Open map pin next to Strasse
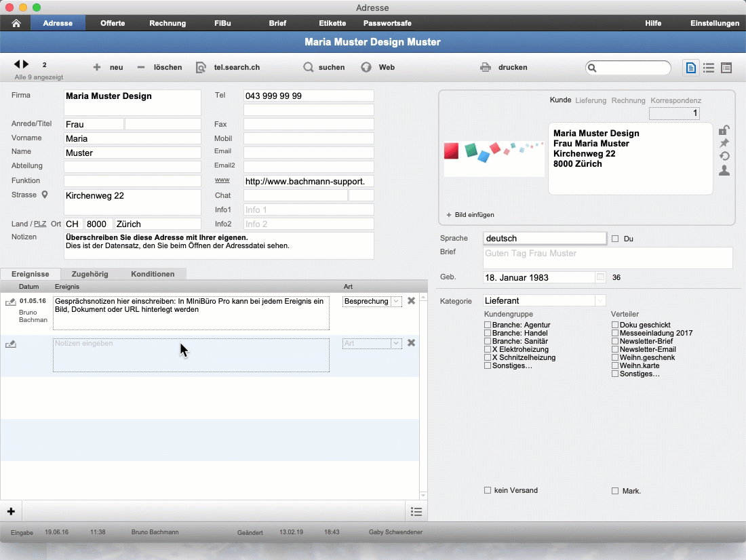Viewport: 746px width, 560px height. tap(45, 195)
